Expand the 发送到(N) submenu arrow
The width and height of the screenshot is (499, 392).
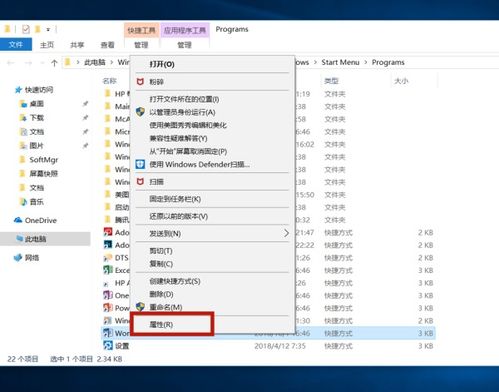tap(286, 233)
